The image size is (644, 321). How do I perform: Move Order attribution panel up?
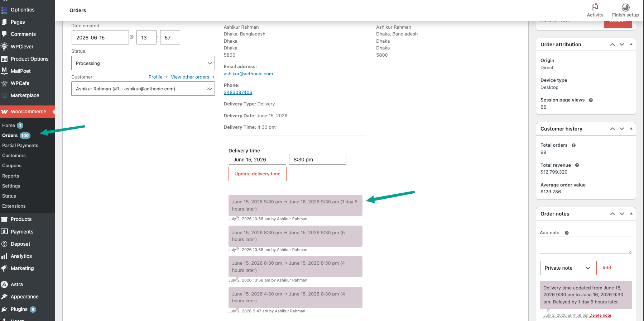tap(612, 44)
